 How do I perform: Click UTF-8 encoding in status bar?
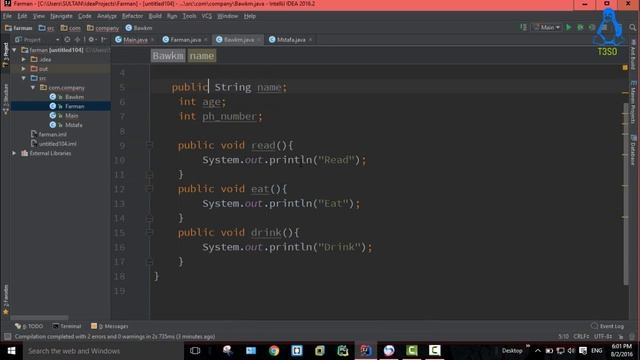[x=603, y=337]
